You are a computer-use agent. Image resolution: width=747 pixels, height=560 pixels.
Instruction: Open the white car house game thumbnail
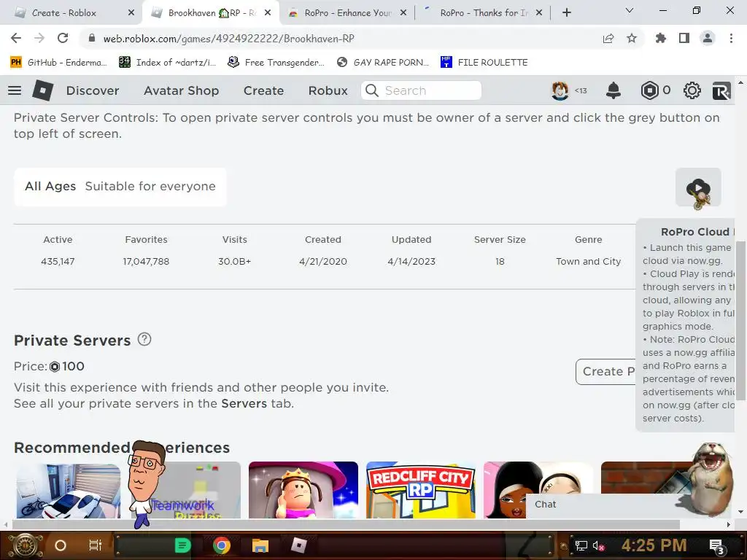point(68,491)
